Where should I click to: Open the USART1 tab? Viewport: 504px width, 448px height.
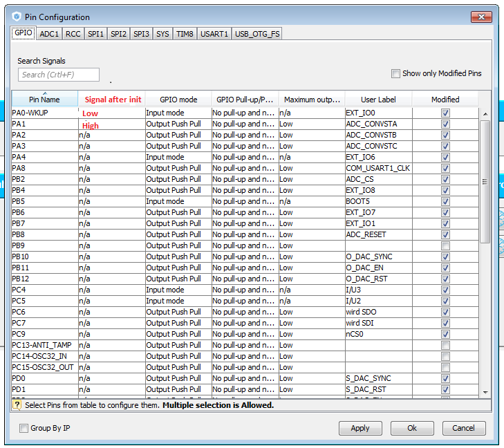tap(214, 34)
